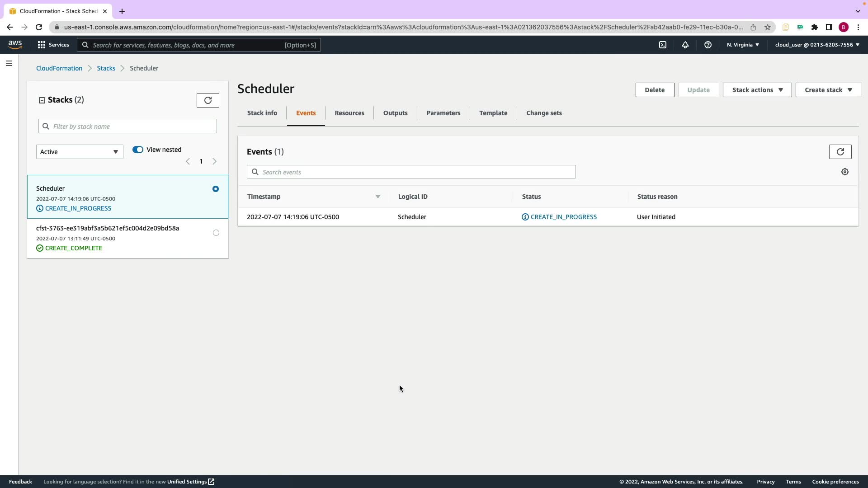Open Events table settings gear

[x=844, y=172]
